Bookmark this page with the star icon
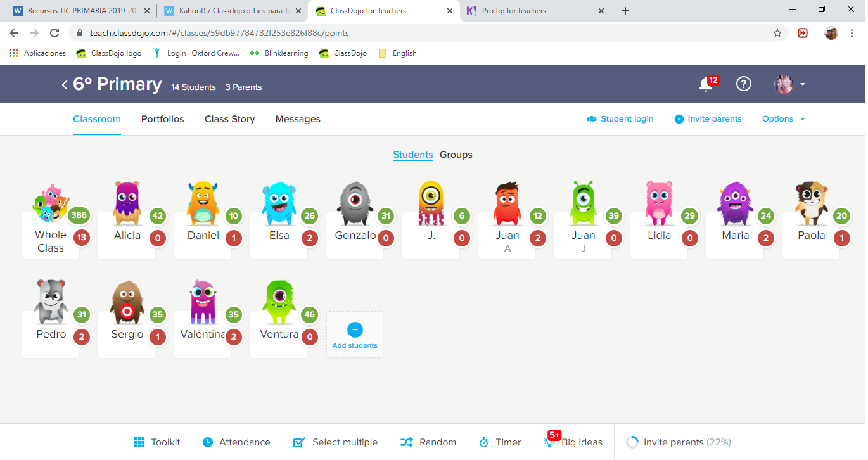The image size is (868, 460). 777,33
